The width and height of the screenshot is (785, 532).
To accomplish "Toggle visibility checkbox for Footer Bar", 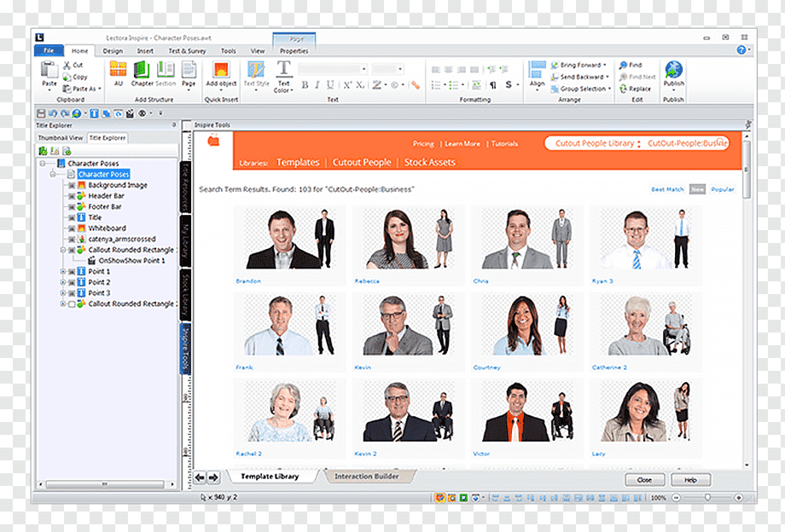I will click(72, 206).
